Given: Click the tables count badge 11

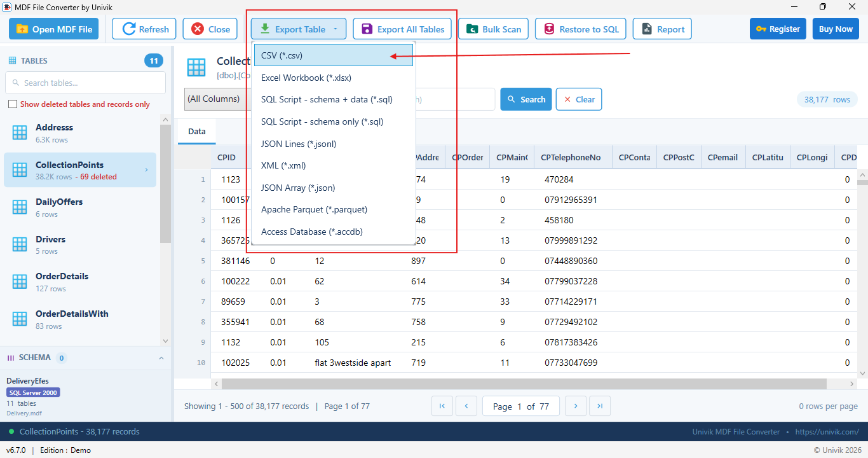Looking at the screenshot, I should (153, 60).
